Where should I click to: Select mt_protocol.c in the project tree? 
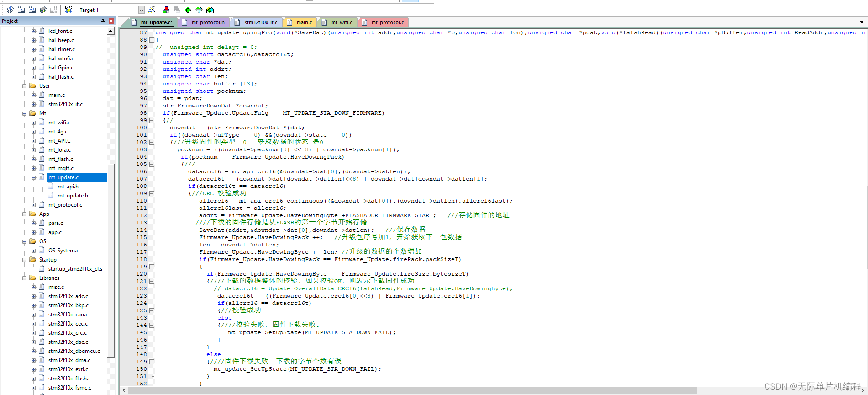pos(65,205)
